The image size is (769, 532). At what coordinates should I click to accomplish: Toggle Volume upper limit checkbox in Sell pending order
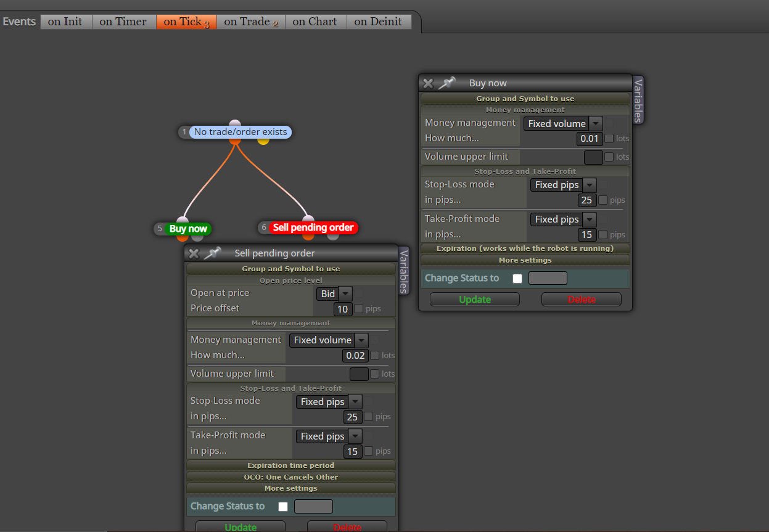374,374
